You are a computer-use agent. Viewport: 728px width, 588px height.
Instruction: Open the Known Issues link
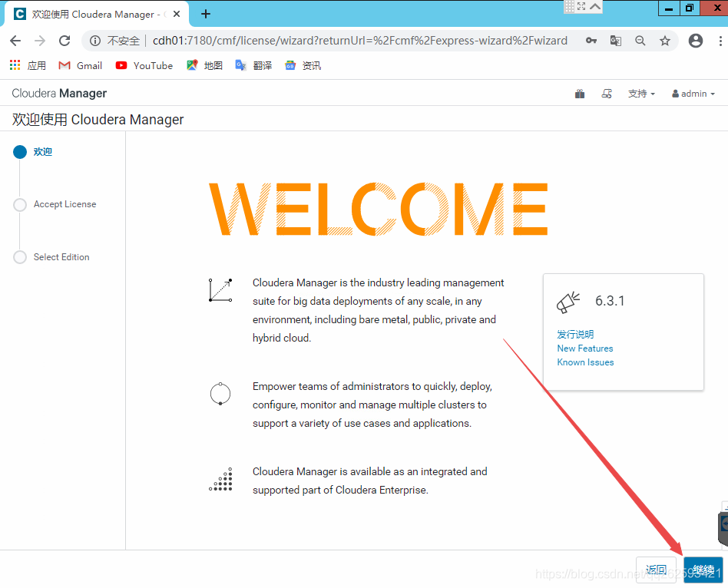(585, 362)
